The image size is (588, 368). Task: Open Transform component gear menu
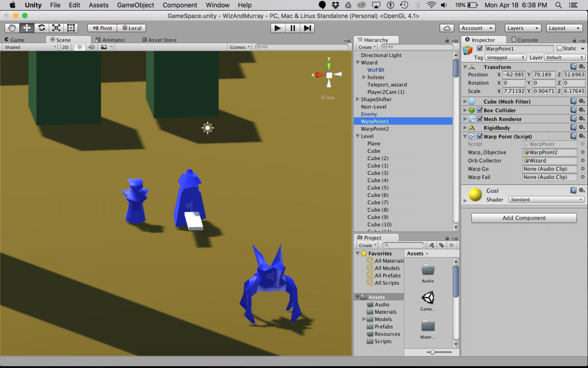tap(582, 67)
